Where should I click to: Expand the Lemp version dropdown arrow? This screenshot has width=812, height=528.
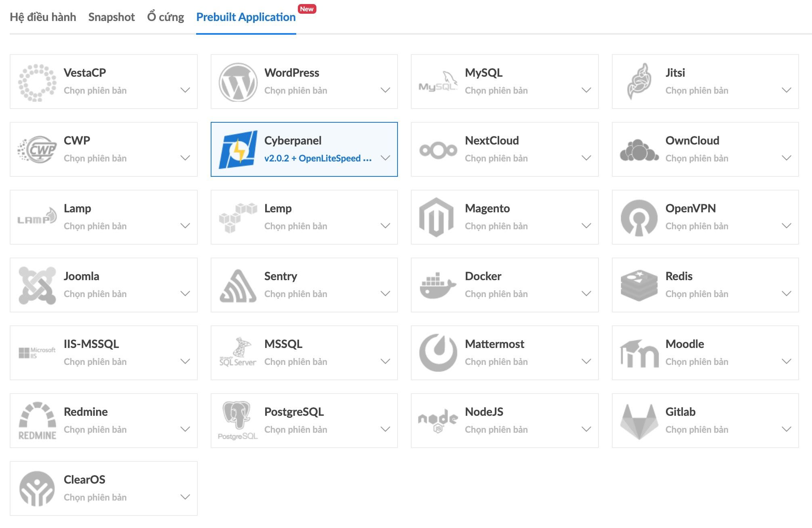tap(385, 226)
